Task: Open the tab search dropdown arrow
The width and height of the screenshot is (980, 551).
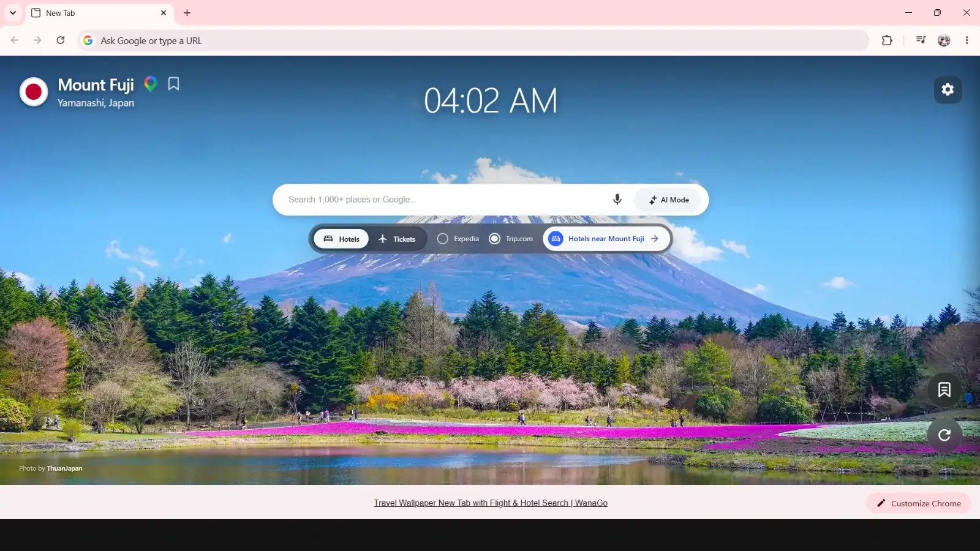Action: 13,13
